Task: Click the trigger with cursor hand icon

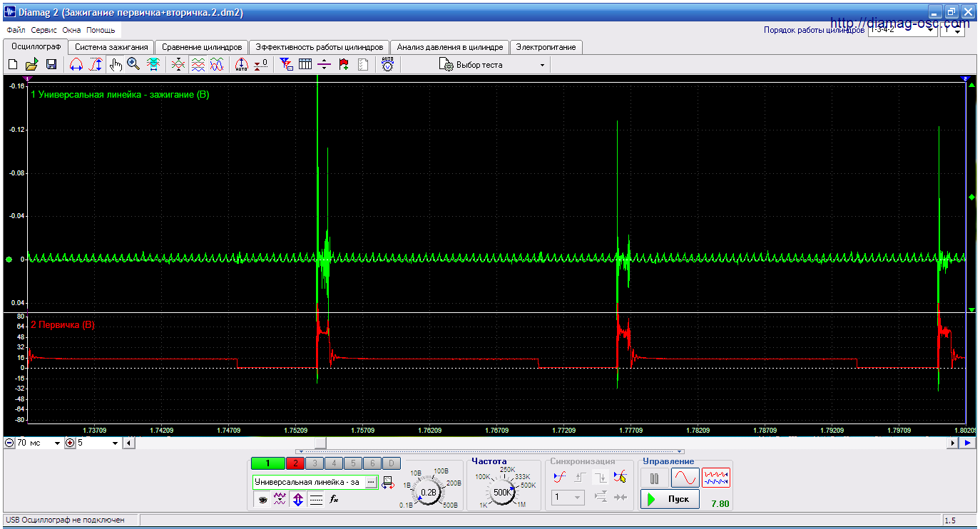Action: click(x=620, y=477)
